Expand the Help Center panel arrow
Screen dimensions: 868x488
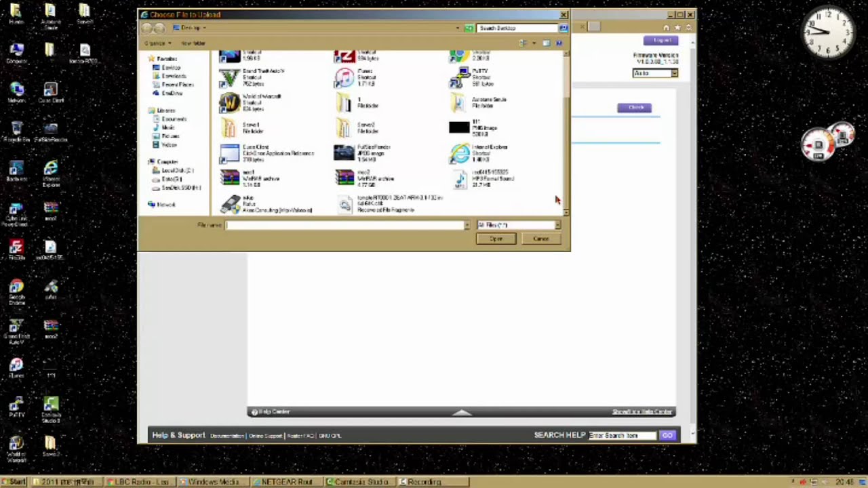(x=462, y=411)
